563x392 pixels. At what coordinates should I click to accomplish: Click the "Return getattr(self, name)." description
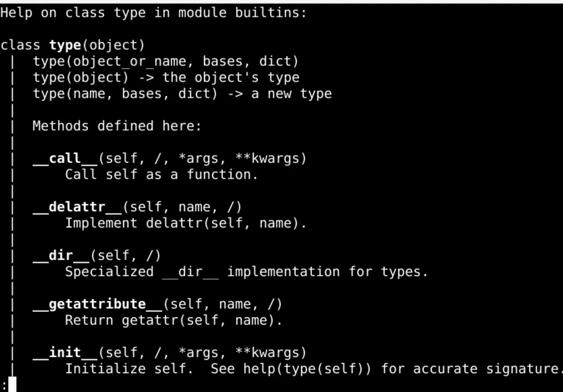pyautogui.click(x=174, y=320)
